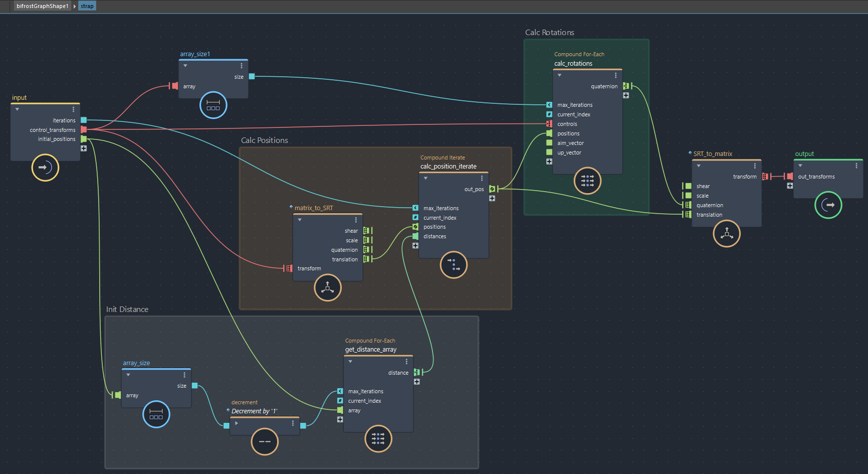Open the array_size1 node's three-dot menu
The width and height of the screenshot is (868, 474).
click(242, 66)
